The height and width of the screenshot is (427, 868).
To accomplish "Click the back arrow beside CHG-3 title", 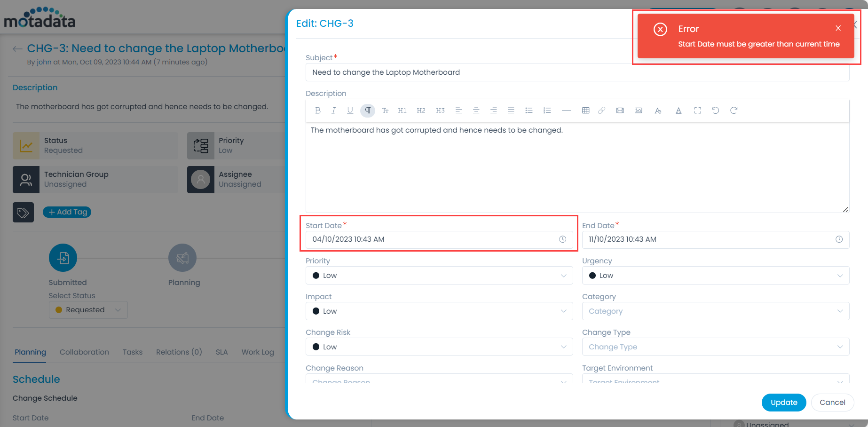I will pos(18,49).
